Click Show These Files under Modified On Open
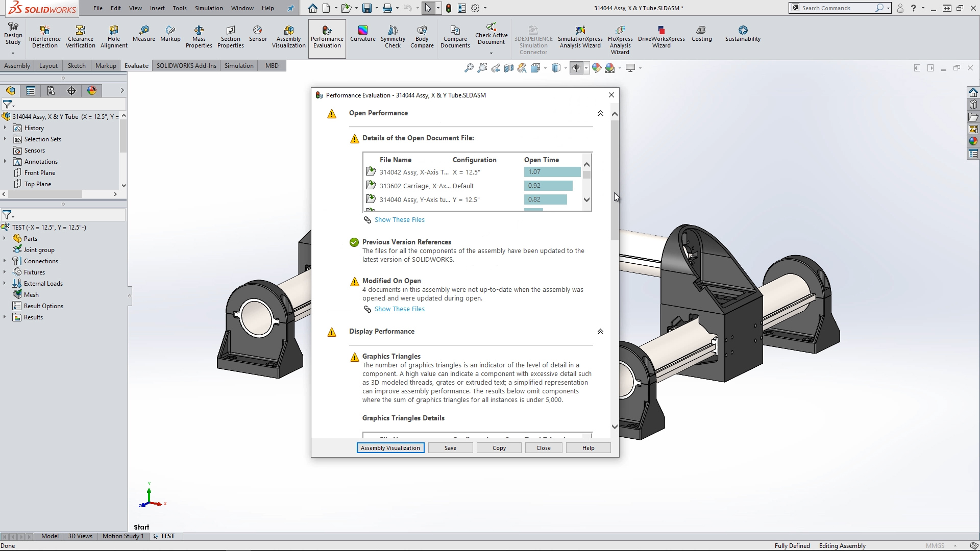 point(399,309)
